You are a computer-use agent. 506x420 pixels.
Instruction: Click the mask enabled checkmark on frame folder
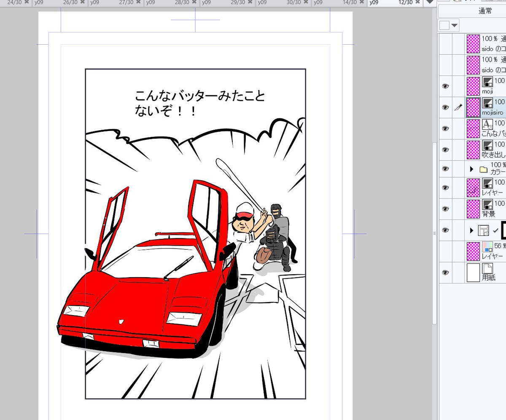click(x=495, y=230)
